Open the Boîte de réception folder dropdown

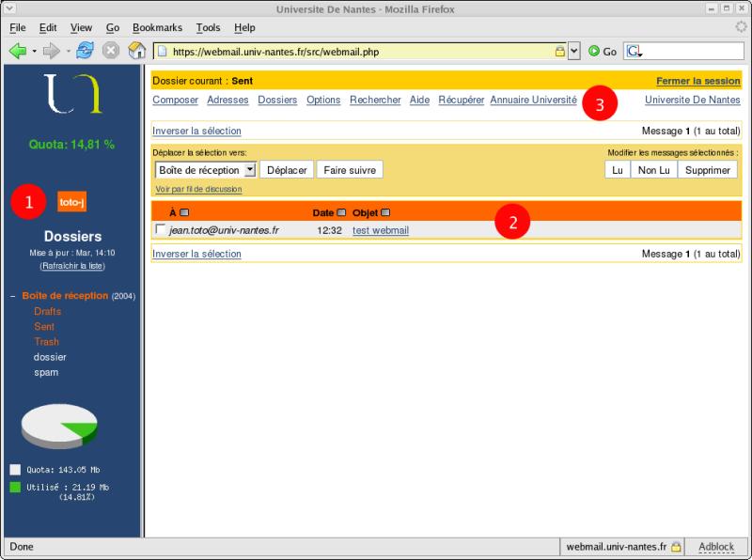(249, 170)
